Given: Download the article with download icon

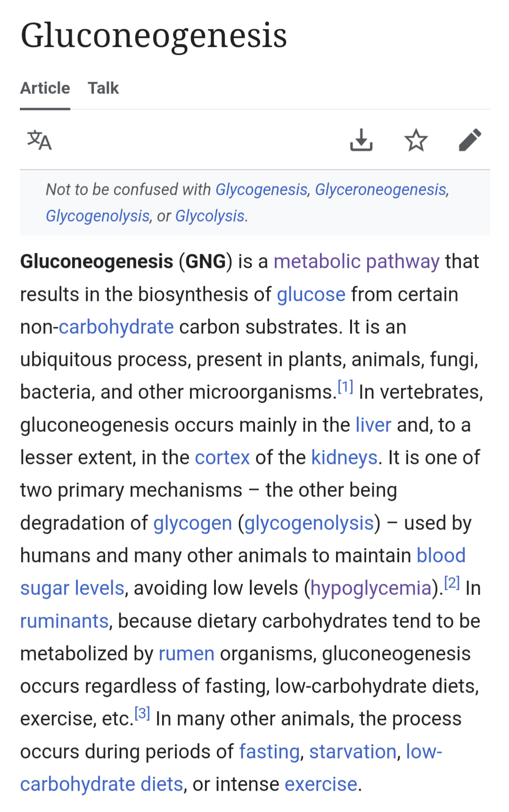Looking at the screenshot, I should 361,140.
